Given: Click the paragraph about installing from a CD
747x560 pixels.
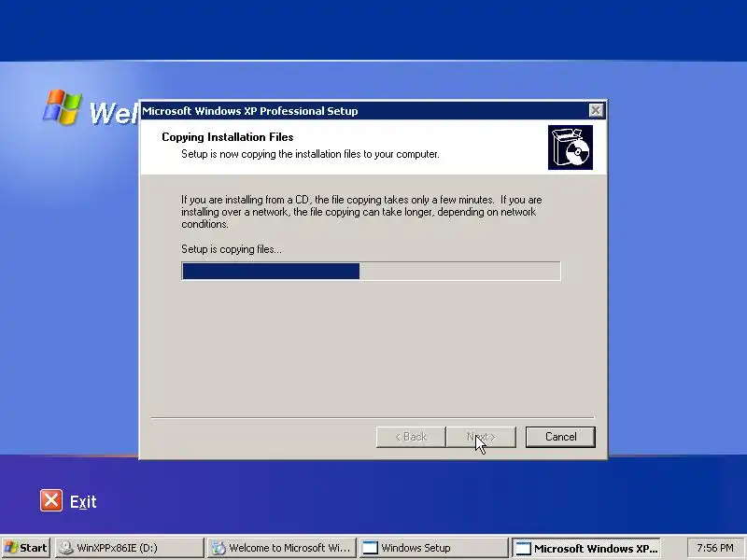Looking at the screenshot, I should click(361, 212).
